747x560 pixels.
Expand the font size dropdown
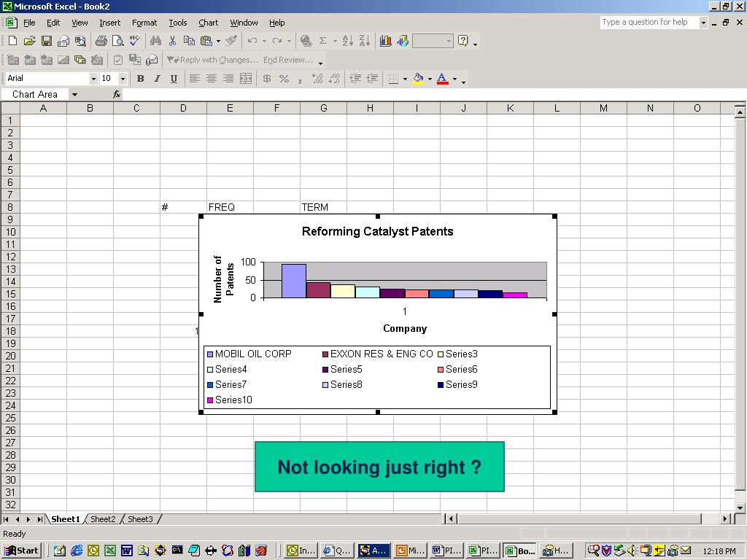pyautogui.click(x=123, y=79)
